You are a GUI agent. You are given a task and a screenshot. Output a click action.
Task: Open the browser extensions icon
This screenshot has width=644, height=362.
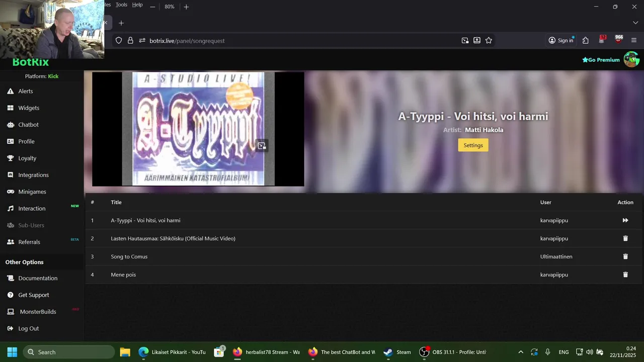click(586, 41)
